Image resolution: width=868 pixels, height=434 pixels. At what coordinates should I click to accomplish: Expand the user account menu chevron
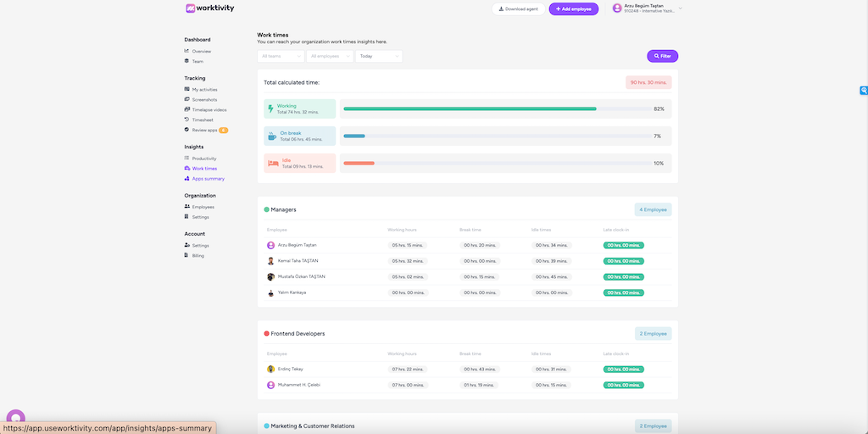[680, 8]
